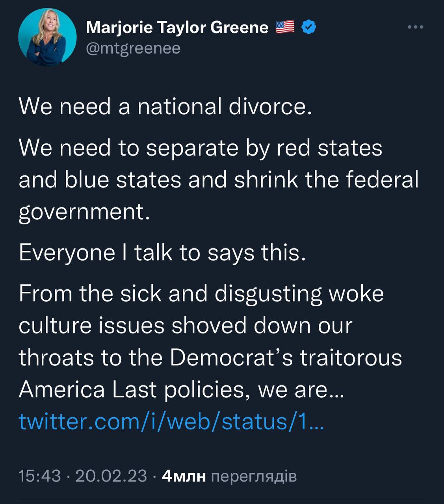Click the line 'and blue states and shrink'

pos(219,180)
